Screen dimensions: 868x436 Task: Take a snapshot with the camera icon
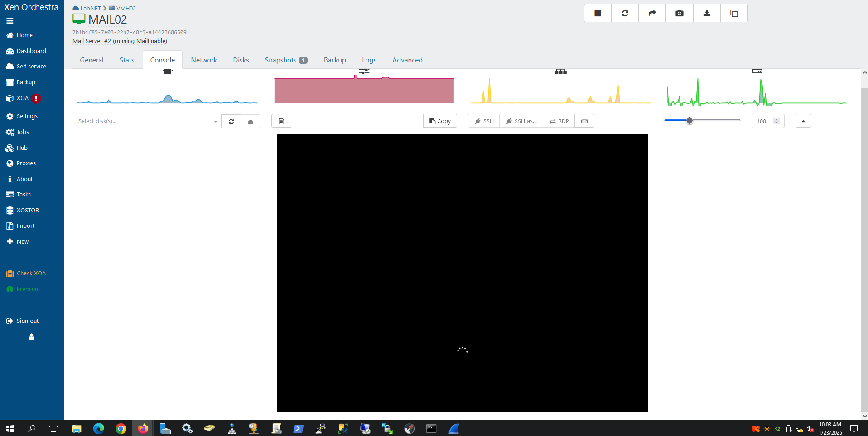click(679, 13)
